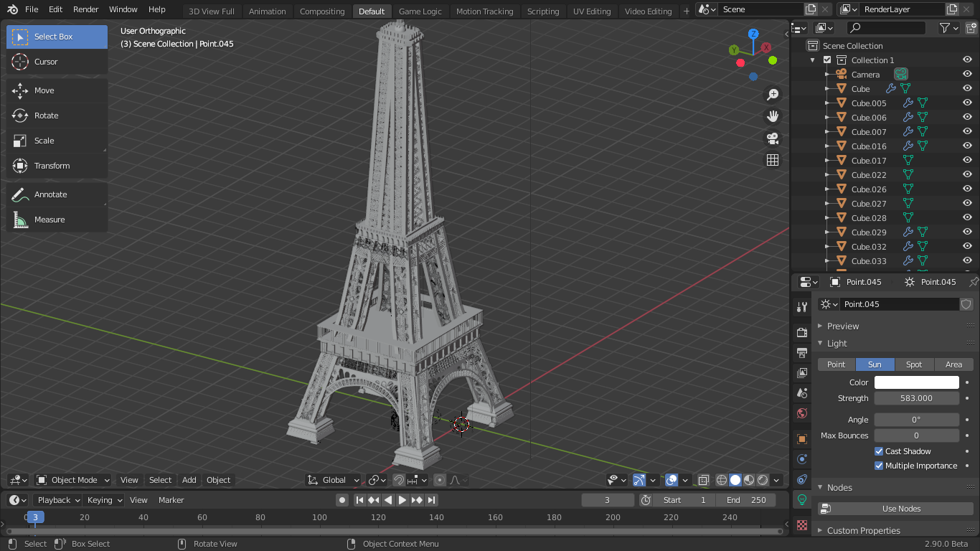
Task: Click the Use Nodes button
Action: pos(895,509)
